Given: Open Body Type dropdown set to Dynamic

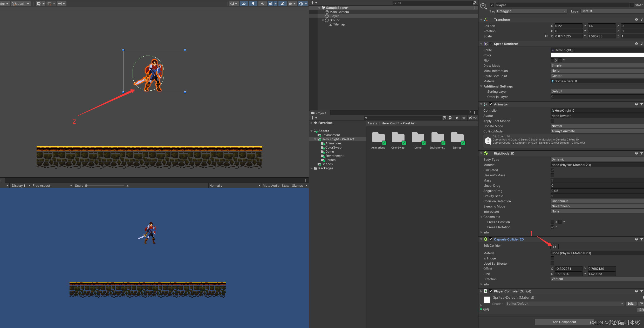Looking at the screenshot, I should (x=597, y=159).
